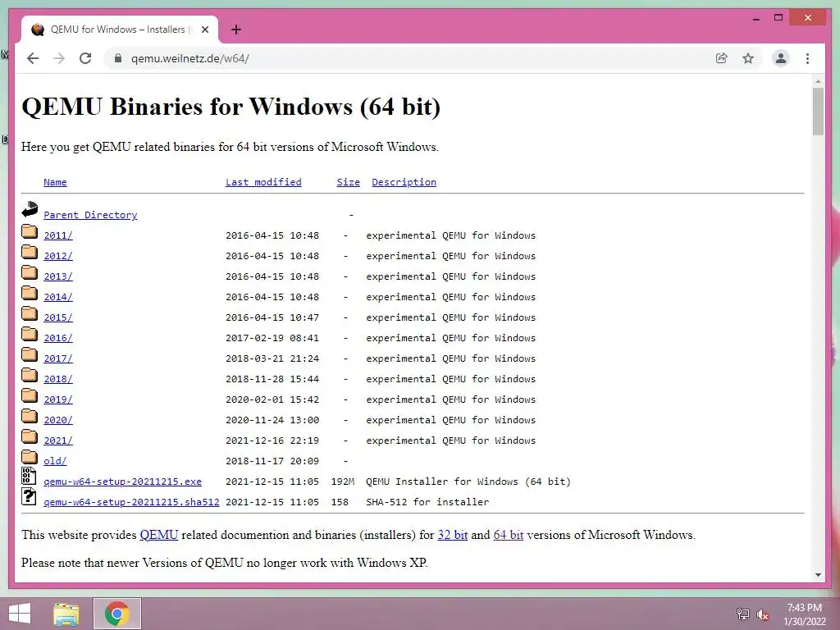
Task: Click the folder icon beside 2018/
Action: click(x=30, y=375)
